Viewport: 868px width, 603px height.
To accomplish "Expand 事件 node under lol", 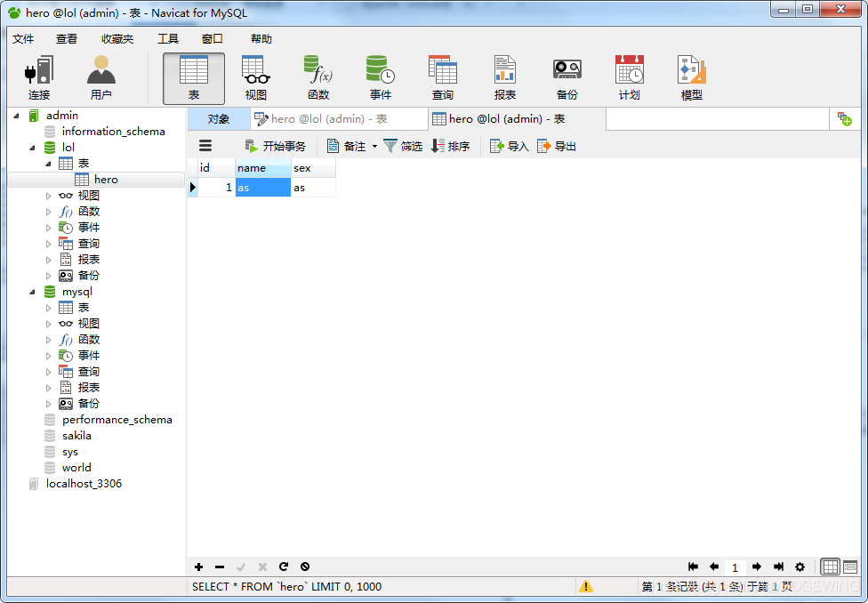I will (48, 228).
